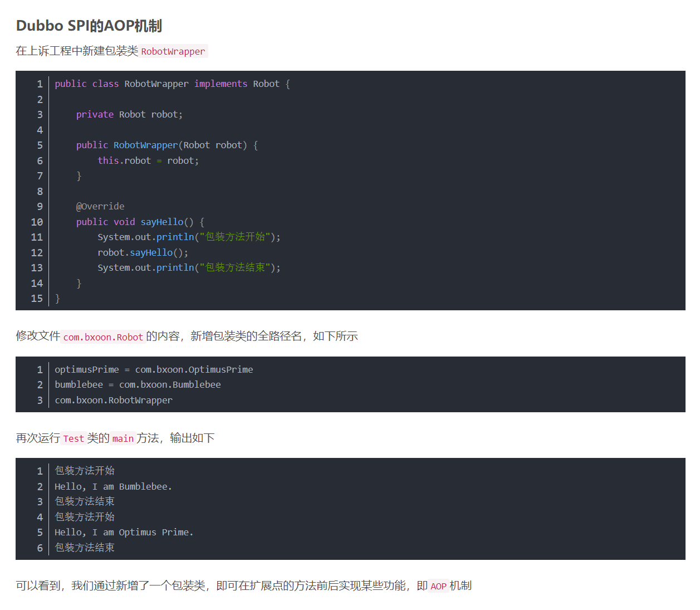Click the line "public void sayHello() {"

coord(140,222)
